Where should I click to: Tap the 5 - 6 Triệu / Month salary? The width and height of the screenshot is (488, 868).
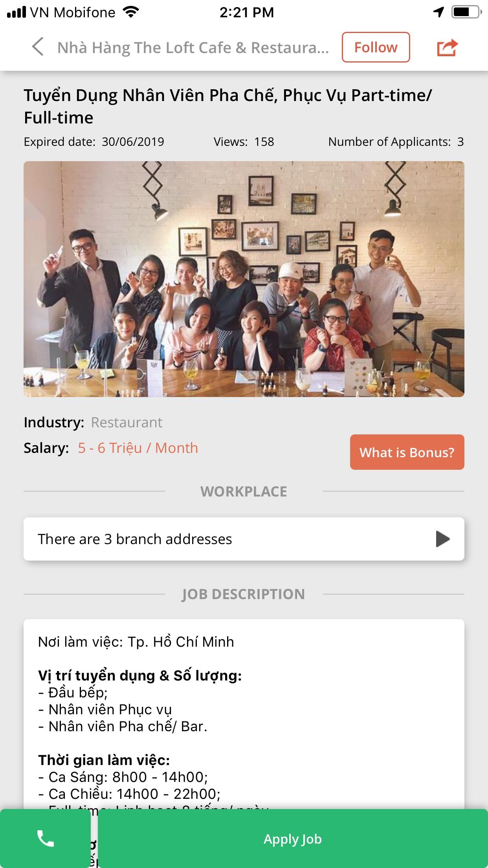click(138, 448)
